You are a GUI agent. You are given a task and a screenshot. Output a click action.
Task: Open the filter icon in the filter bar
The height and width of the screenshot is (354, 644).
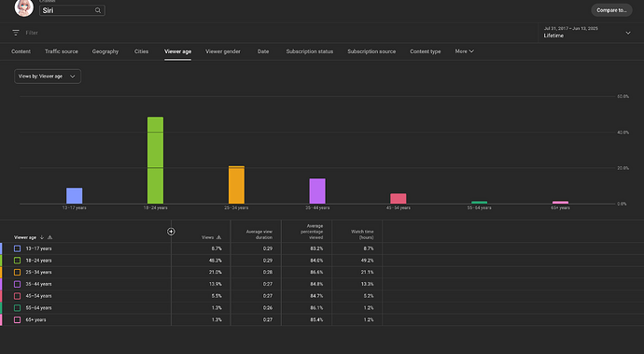(16, 33)
